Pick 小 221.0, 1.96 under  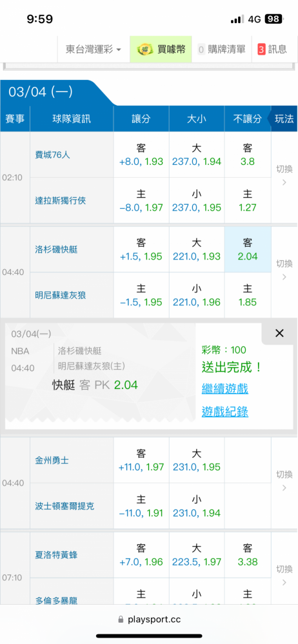(x=197, y=295)
